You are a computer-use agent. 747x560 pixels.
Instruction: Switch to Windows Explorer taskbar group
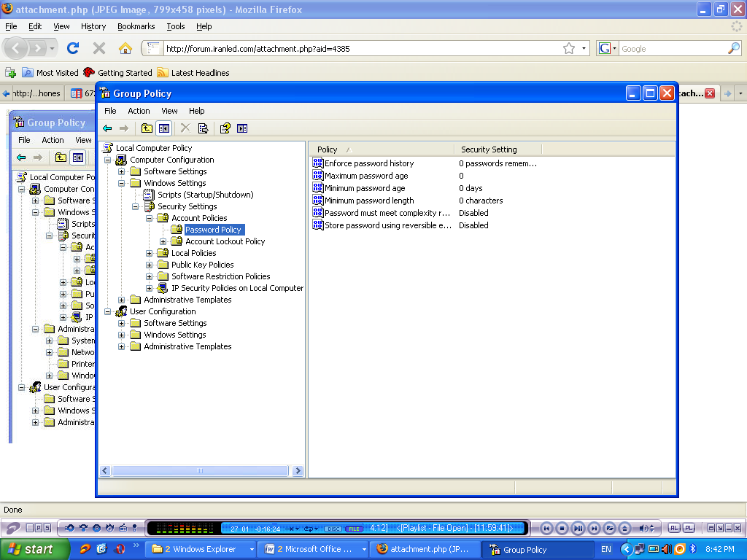point(201,550)
